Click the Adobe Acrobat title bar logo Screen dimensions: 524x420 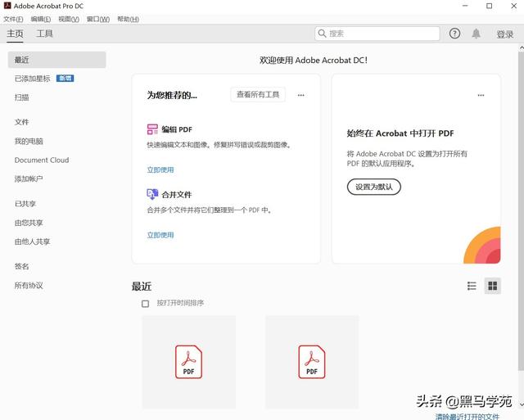point(7,6)
